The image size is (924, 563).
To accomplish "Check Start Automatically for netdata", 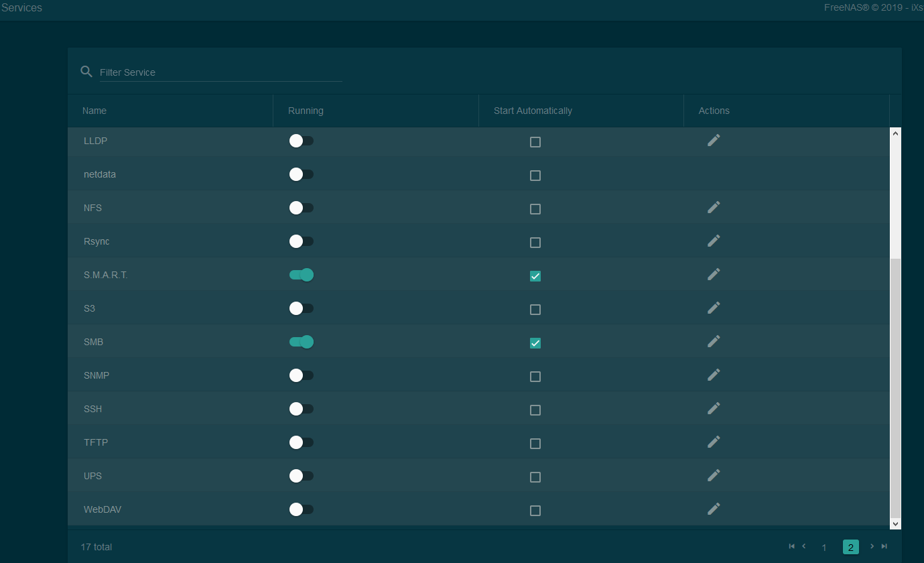I will pos(535,176).
